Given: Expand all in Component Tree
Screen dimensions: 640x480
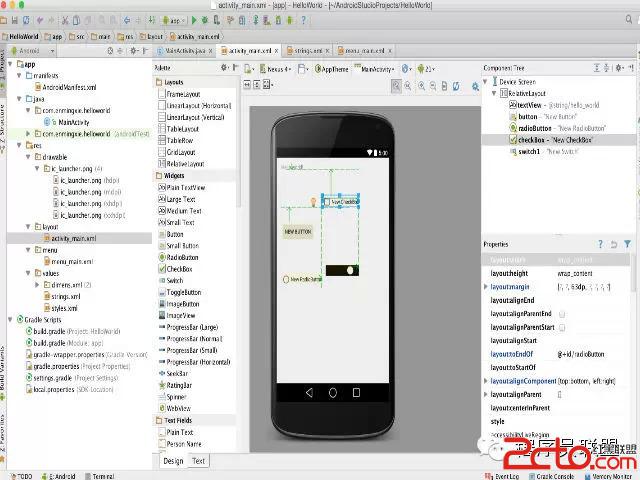Looking at the screenshot, I should click(x=596, y=68).
